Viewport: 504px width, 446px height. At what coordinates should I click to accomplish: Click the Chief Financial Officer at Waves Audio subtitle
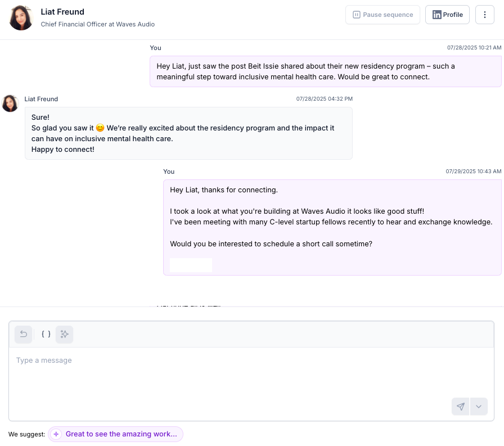tap(98, 24)
